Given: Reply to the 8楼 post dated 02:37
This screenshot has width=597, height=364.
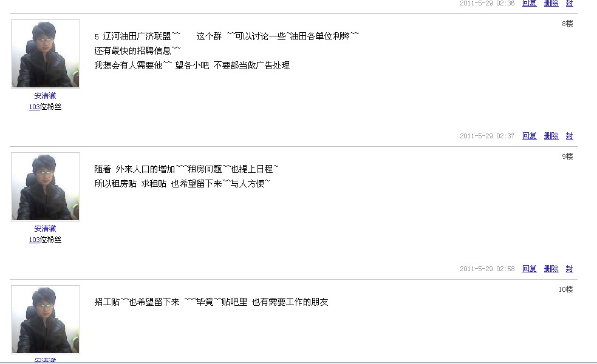Looking at the screenshot, I should point(529,136).
